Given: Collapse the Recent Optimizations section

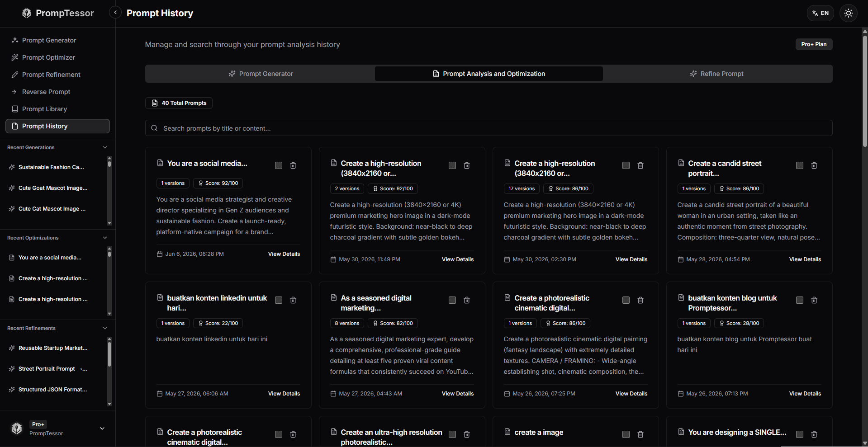Looking at the screenshot, I should [105, 238].
